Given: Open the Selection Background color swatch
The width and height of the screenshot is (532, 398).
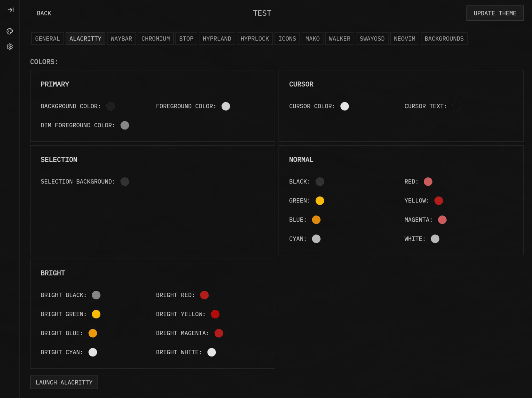Looking at the screenshot, I should (125, 182).
